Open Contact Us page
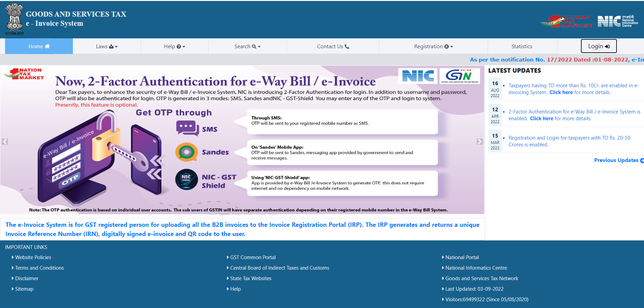This screenshot has height=308, width=644. [x=333, y=46]
